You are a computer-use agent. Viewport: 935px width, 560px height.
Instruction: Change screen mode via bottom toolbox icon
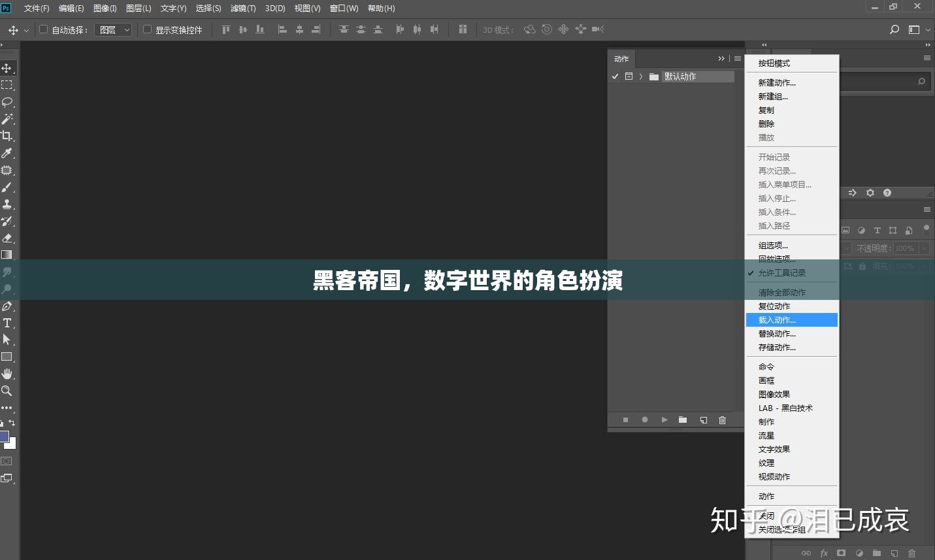(x=7, y=478)
